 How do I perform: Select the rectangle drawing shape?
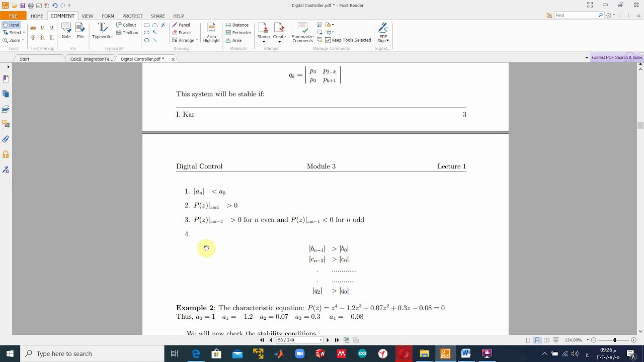click(x=146, y=25)
